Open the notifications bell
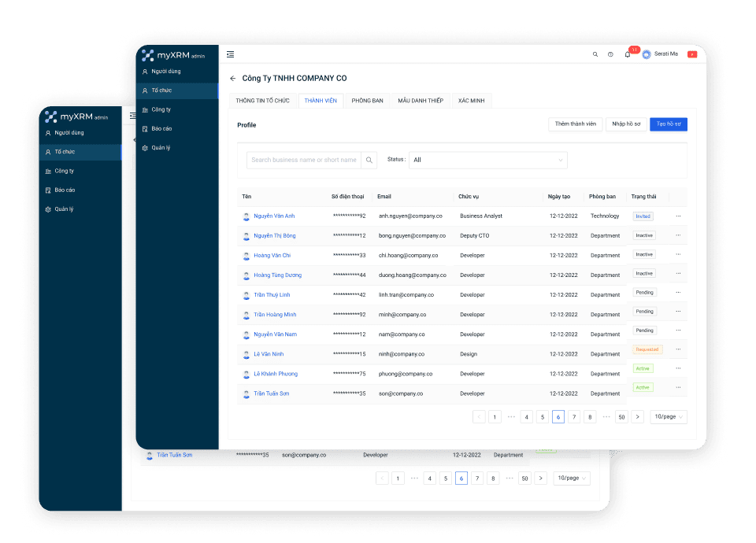 [628, 54]
